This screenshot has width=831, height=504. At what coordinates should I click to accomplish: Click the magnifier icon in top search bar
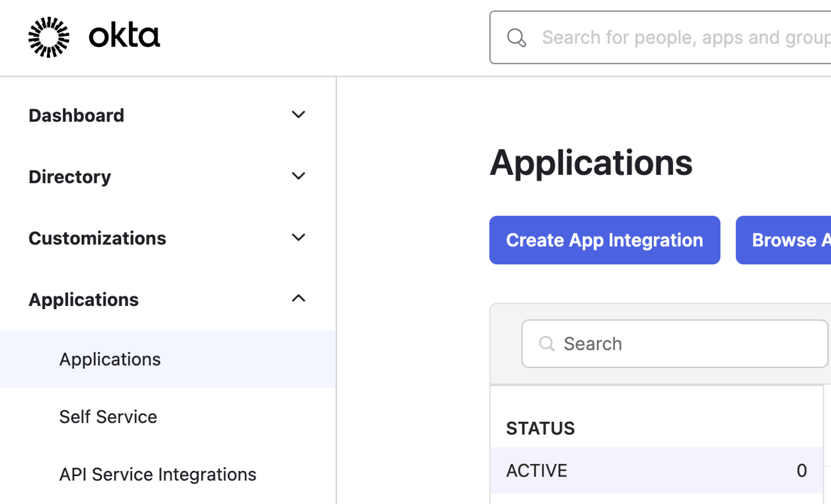click(516, 38)
